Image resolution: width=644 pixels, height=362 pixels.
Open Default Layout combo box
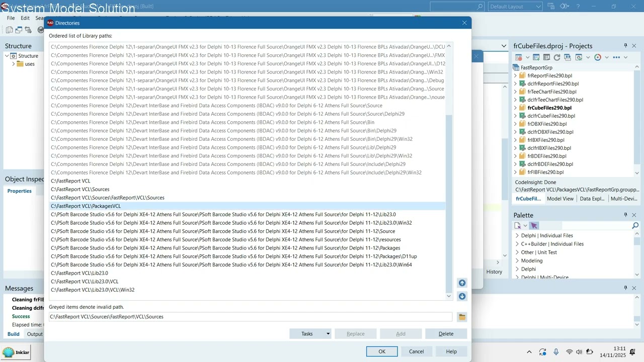tap(515, 7)
